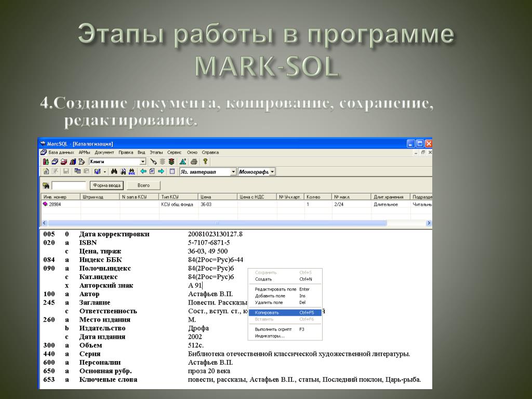The height and width of the screenshot is (399, 532).
Task: Click the form layout icon before Яз. материал
Action: click(172, 171)
